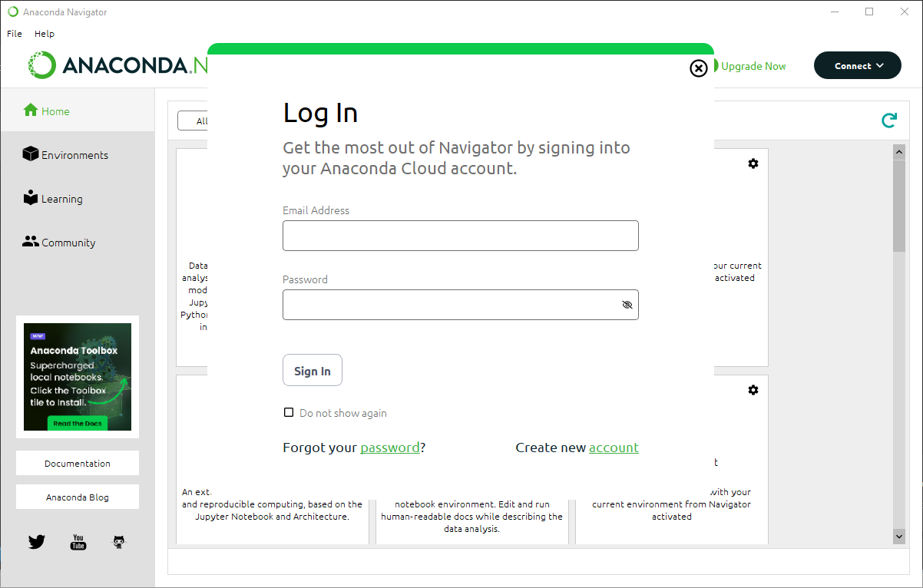Screen dimensions: 923x588
Task: Close the Log In dialog
Action: click(698, 68)
